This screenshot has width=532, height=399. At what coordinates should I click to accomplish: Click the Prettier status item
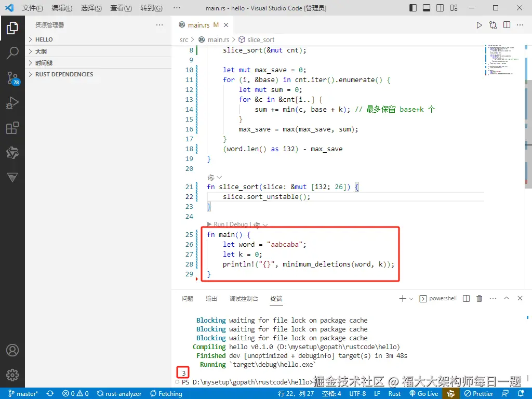click(x=478, y=394)
